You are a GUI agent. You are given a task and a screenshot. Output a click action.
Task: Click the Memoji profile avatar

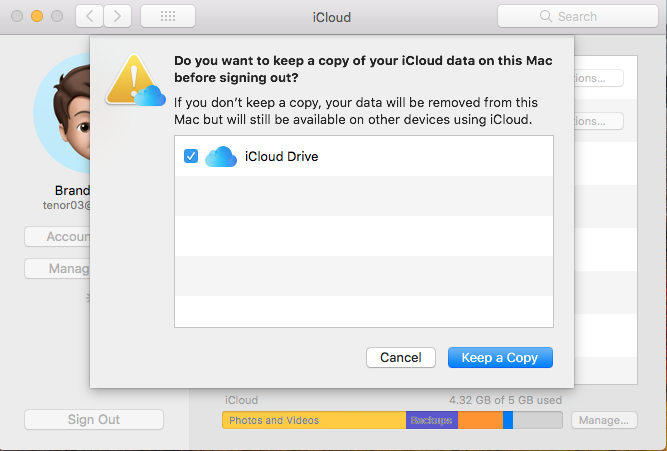pyautogui.click(x=62, y=113)
